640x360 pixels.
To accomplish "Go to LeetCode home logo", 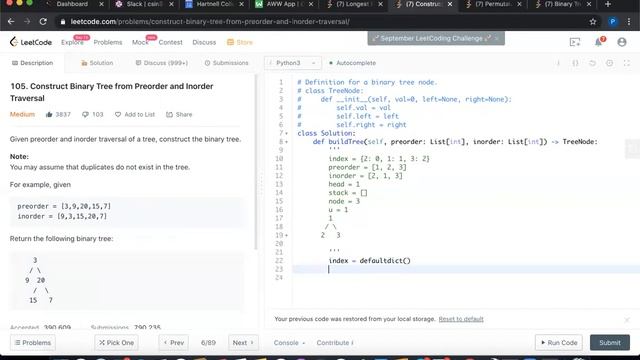I will tap(31, 42).
